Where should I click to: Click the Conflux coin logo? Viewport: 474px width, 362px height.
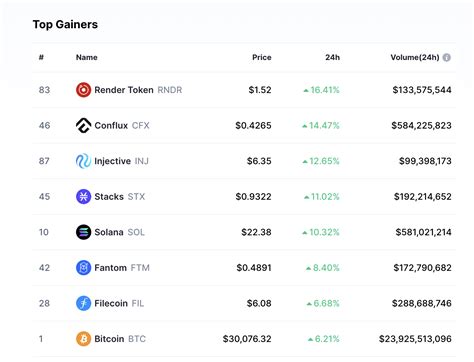[83, 126]
